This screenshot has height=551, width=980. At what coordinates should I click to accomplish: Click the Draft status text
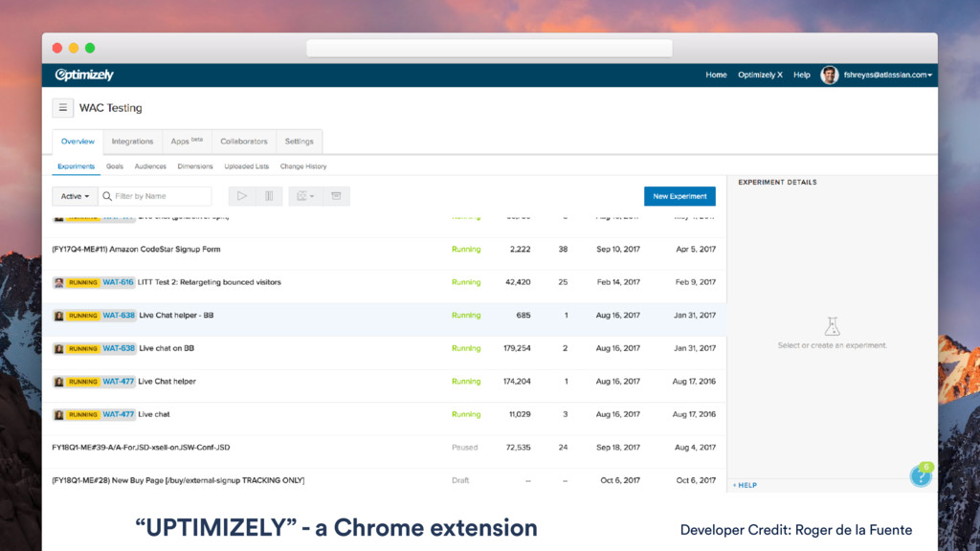pyautogui.click(x=460, y=481)
